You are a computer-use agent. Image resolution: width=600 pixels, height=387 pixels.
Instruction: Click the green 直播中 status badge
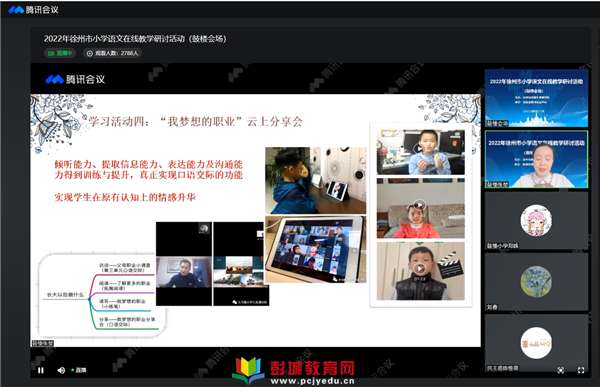(60, 53)
